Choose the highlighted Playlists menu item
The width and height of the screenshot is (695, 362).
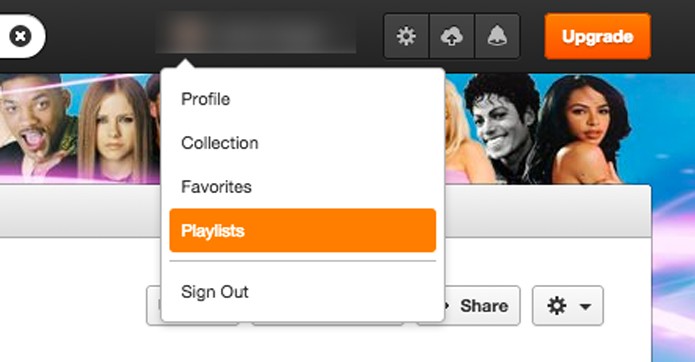[303, 230]
